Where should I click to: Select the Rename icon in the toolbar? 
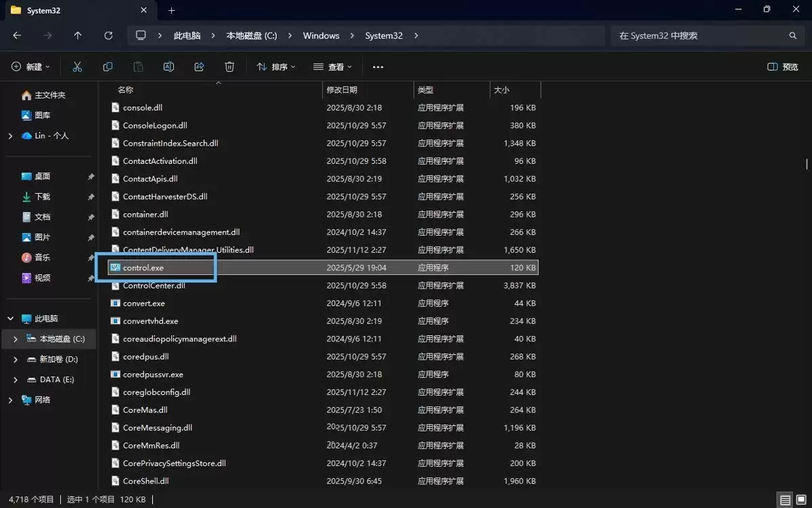pos(168,66)
